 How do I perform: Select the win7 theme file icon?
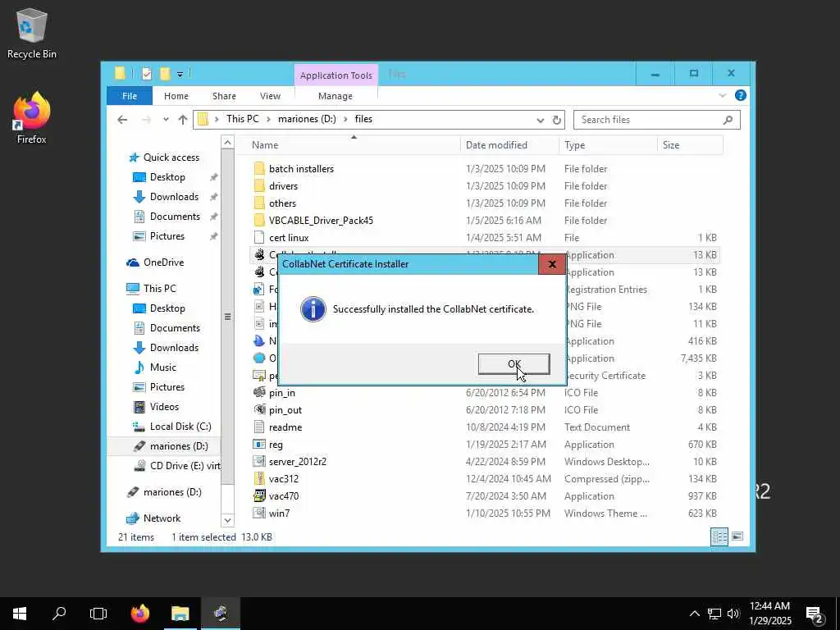click(259, 513)
